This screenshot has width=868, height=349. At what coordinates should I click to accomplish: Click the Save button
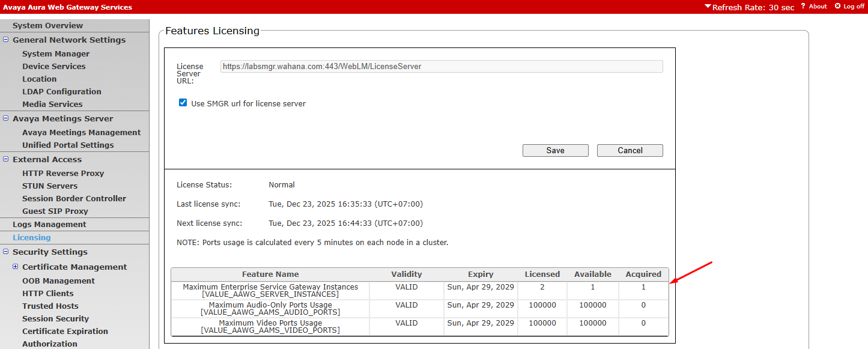click(x=555, y=150)
